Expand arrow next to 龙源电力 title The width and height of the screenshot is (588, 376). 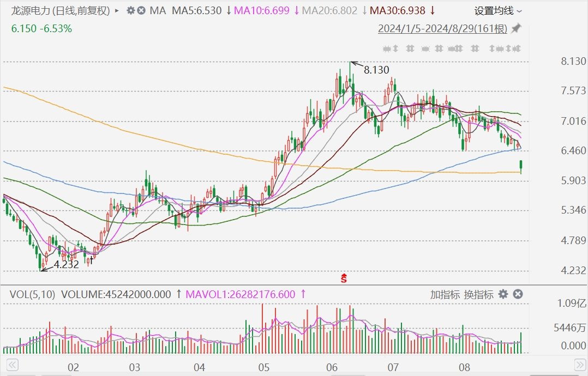[117, 10]
